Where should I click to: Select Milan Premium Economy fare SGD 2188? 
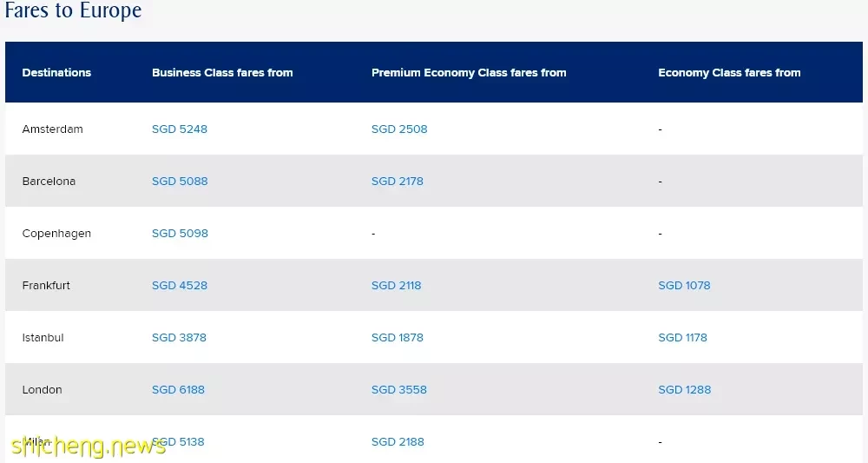tap(398, 441)
